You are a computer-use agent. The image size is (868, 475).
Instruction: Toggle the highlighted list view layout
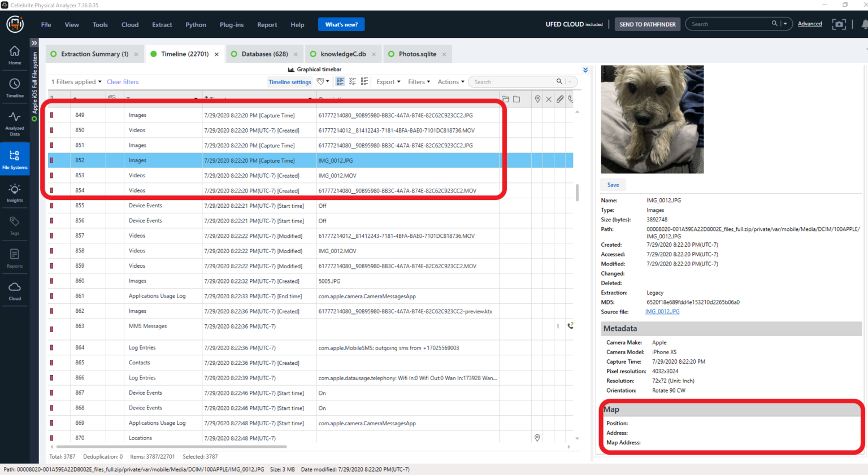click(x=340, y=81)
